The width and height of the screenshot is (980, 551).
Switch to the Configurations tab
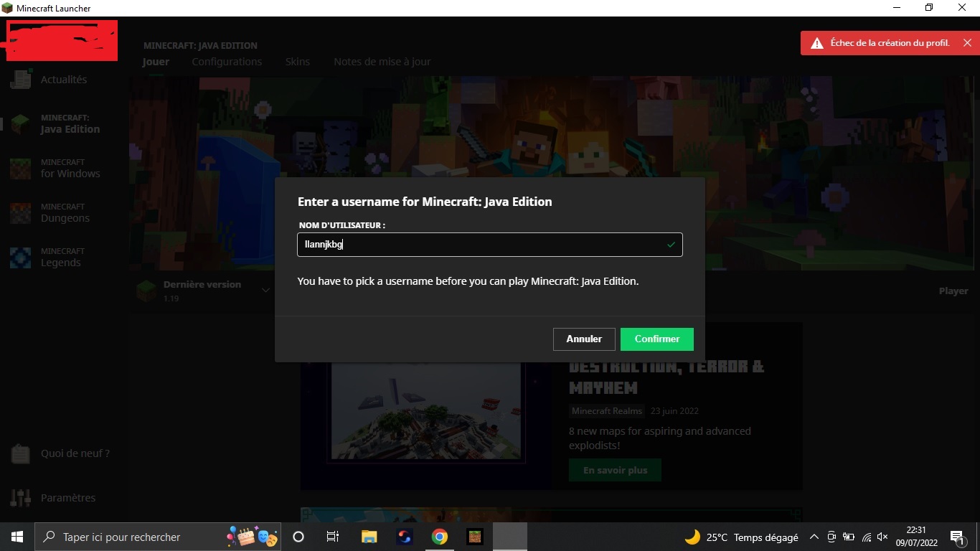[227, 62]
